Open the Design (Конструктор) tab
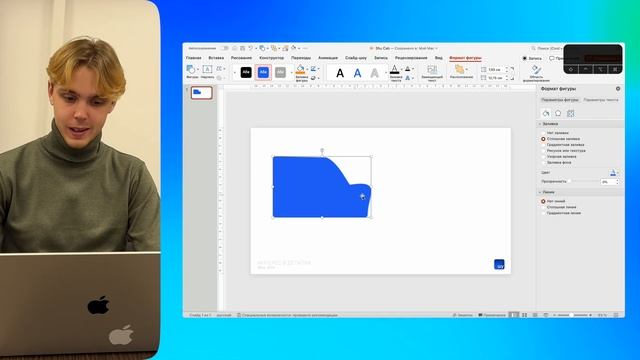The height and width of the screenshot is (360, 640). pyautogui.click(x=271, y=58)
